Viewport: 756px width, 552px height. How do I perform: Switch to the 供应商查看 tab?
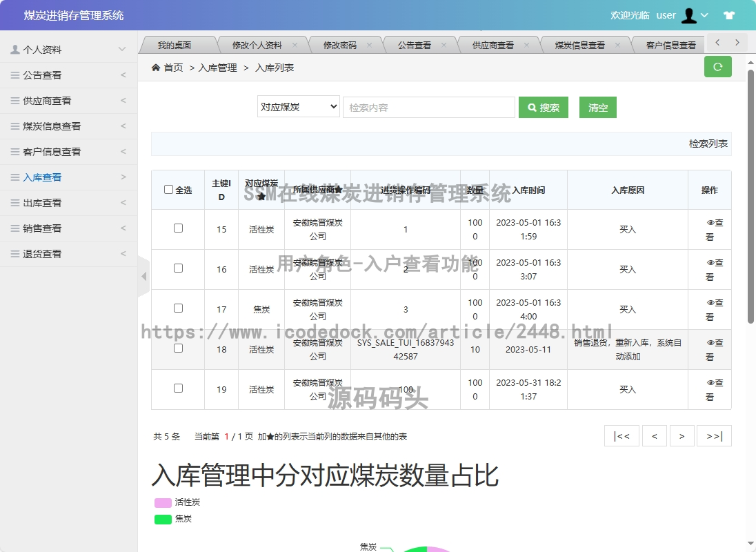tap(493, 45)
